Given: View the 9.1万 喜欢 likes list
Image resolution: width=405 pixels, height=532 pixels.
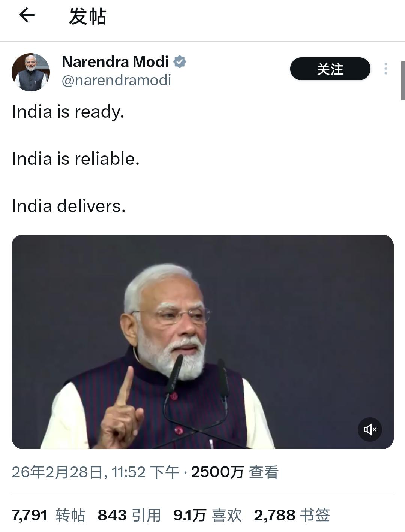Looking at the screenshot, I should [x=207, y=515].
